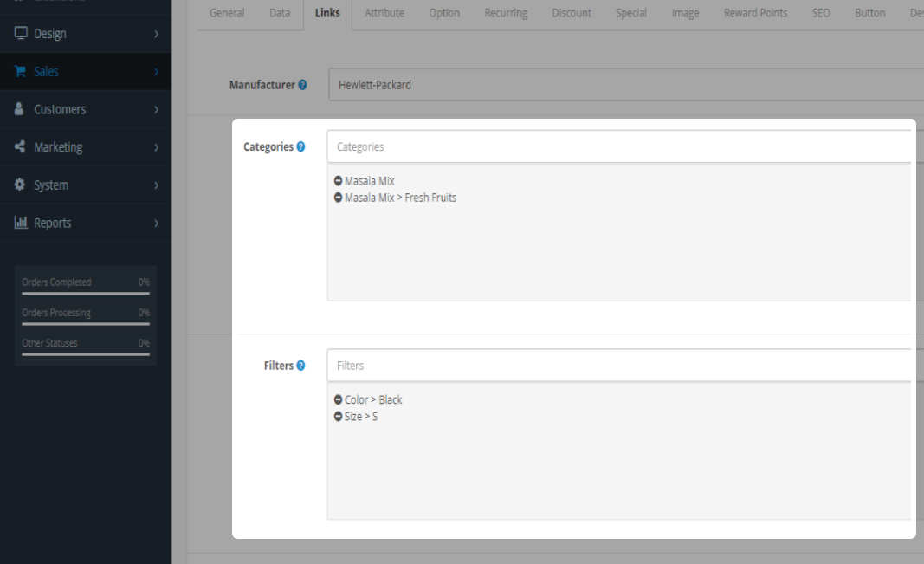Click the Filters help icon
This screenshot has width=924, height=564.
[x=300, y=366]
